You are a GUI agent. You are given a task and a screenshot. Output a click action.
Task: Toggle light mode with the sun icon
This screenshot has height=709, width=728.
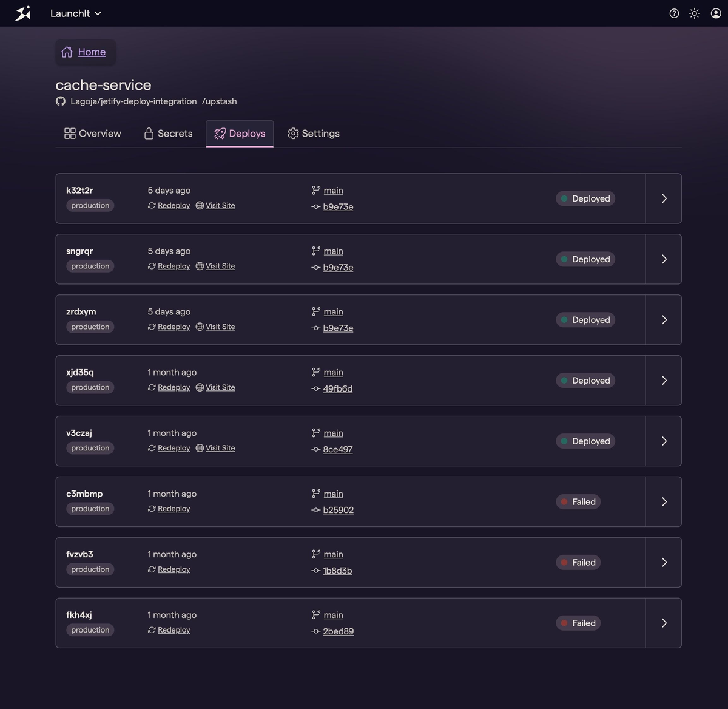(694, 13)
